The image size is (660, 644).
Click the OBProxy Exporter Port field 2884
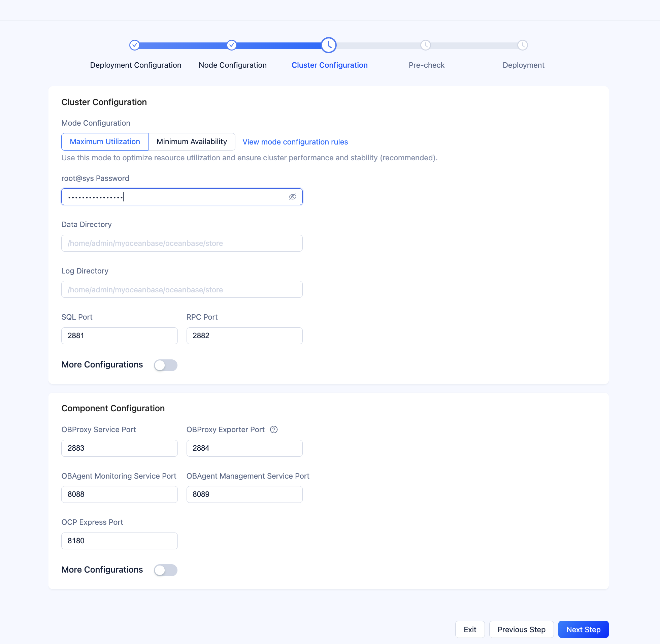[x=244, y=448]
